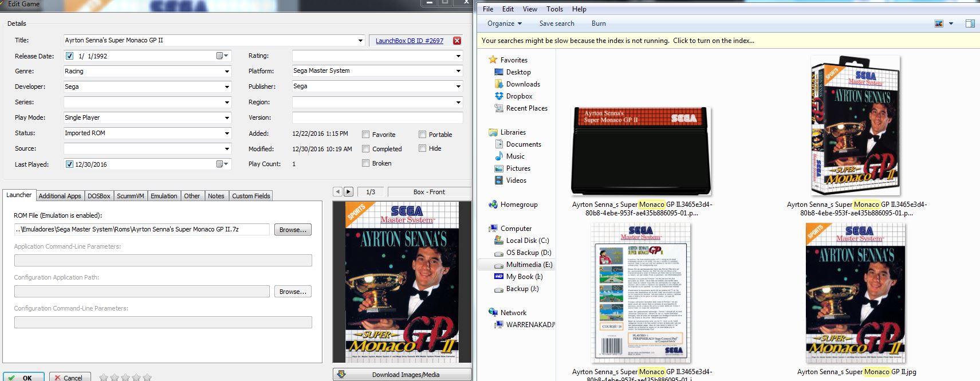The image size is (980, 381).
Task: Open the Organize menu in Explorer
Action: coord(505,23)
